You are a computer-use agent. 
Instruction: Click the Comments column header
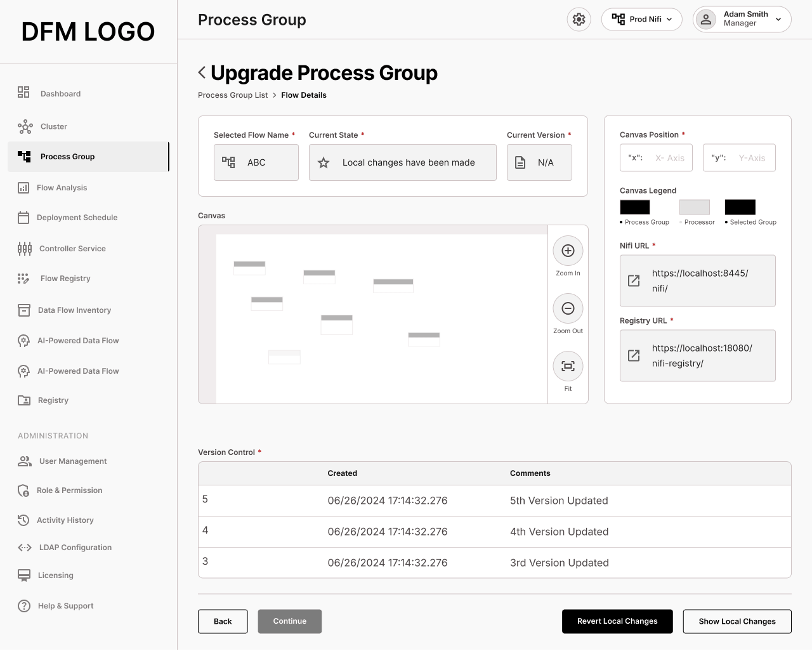tap(530, 473)
